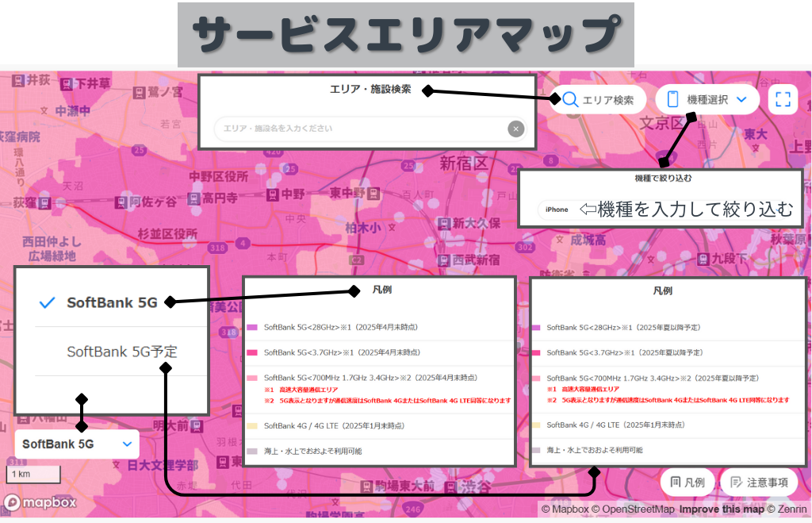Viewport: 812px width, 523px height.
Task: Choose SoftBank 5G予定 in the layer menu
Action: point(121,352)
